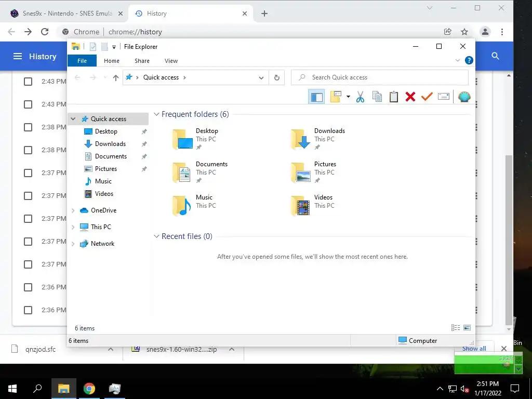Image resolution: width=532 pixels, height=399 pixels.
Task: Click Chrome History search magnifier
Action: tap(495, 56)
